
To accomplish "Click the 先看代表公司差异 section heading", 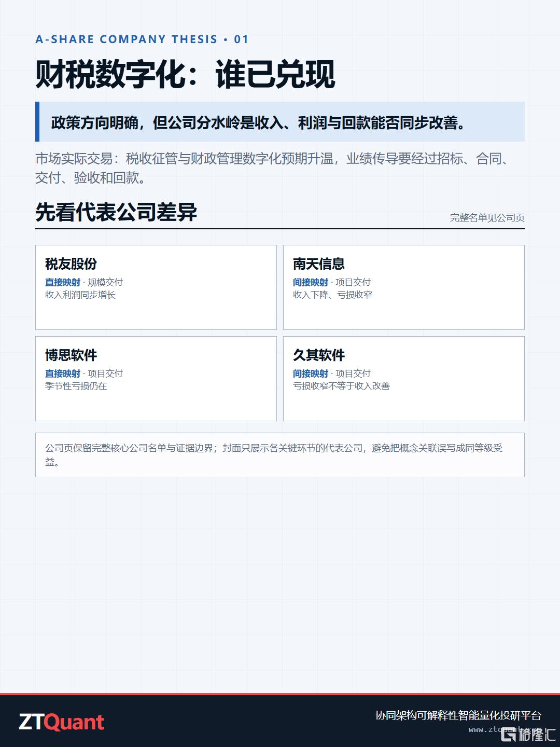I will click(116, 212).
